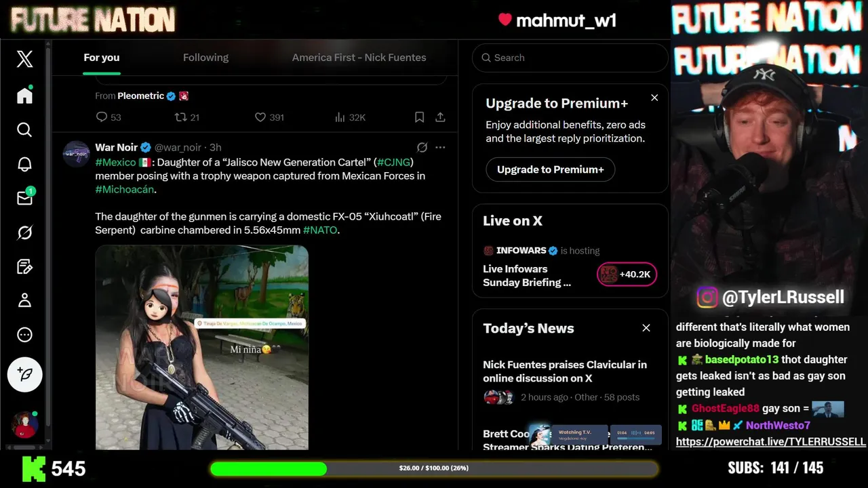Open the Grok icon in the sidebar

pos(24,232)
